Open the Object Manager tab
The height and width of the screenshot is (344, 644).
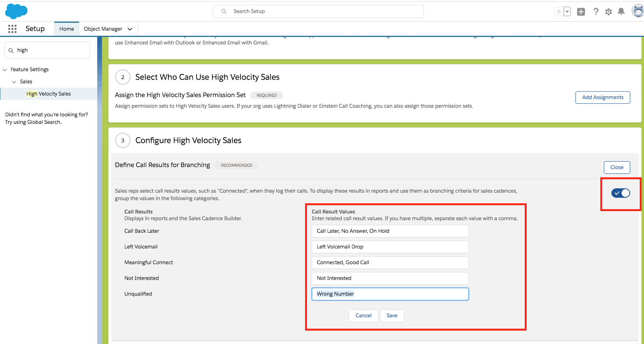pos(103,29)
